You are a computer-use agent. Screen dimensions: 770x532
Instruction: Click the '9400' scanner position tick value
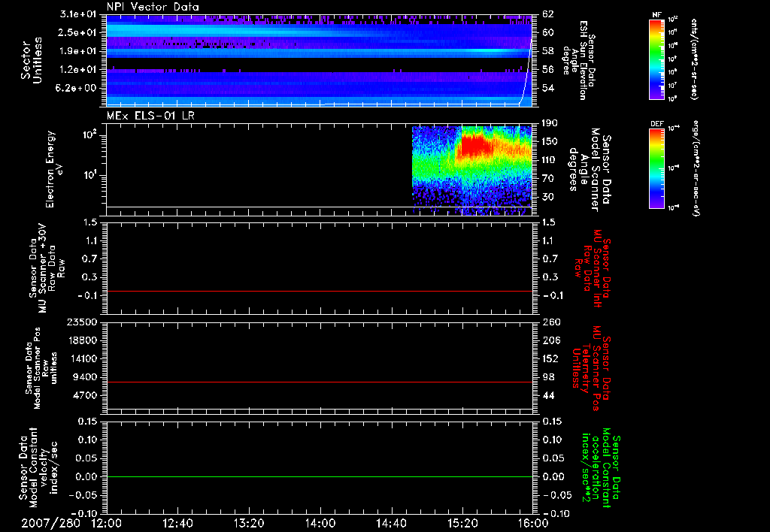pos(84,377)
